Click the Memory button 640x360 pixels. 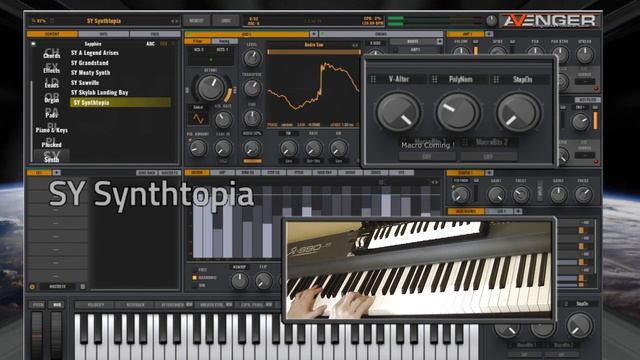pos(197,20)
